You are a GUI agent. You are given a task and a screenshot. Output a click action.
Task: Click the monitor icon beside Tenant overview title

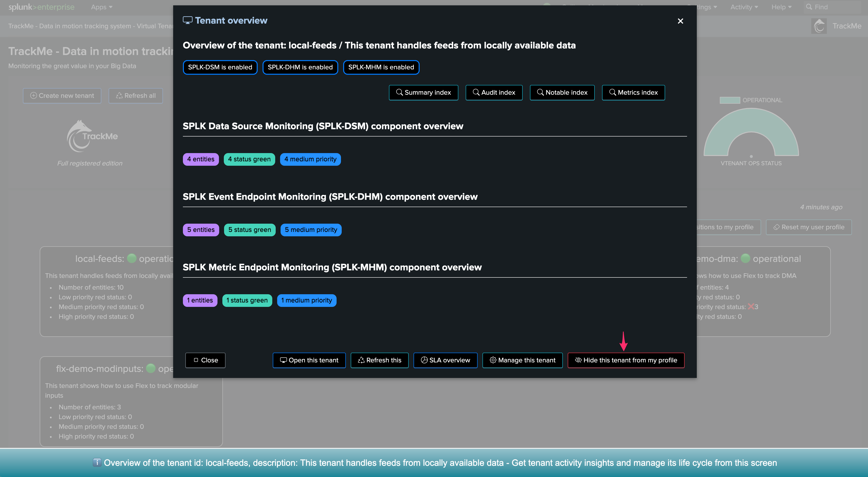pyautogui.click(x=187, y=20)
